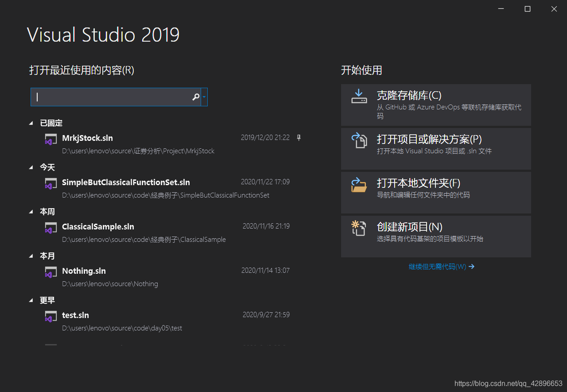Click the MrkjStock.sln solution icon

(x=50, y=140)
